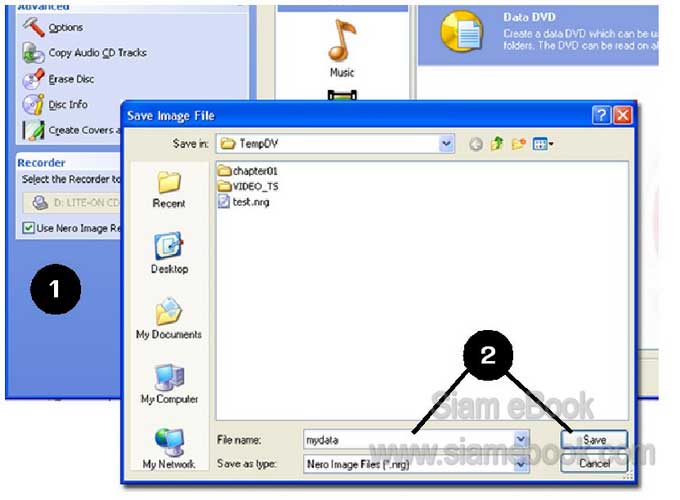Expand the Save as type dropdown
This screenshot has height=500, width=680.
click(x=521, y=464)
